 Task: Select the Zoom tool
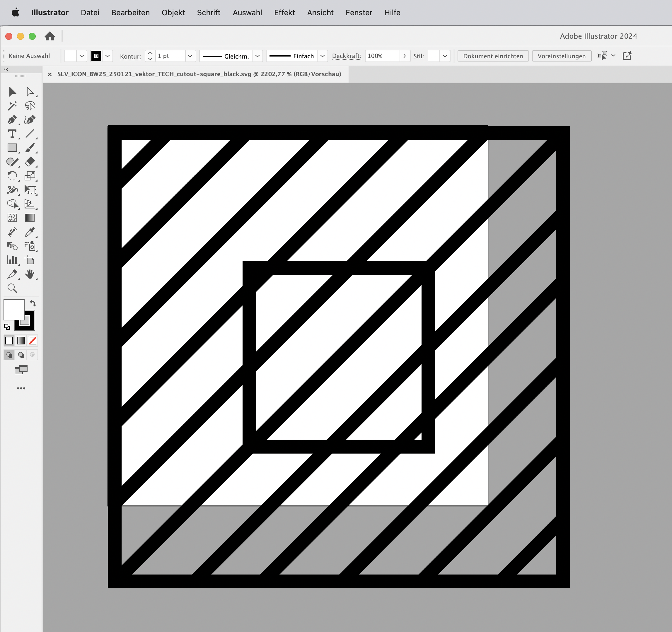(x=13, y=288)
